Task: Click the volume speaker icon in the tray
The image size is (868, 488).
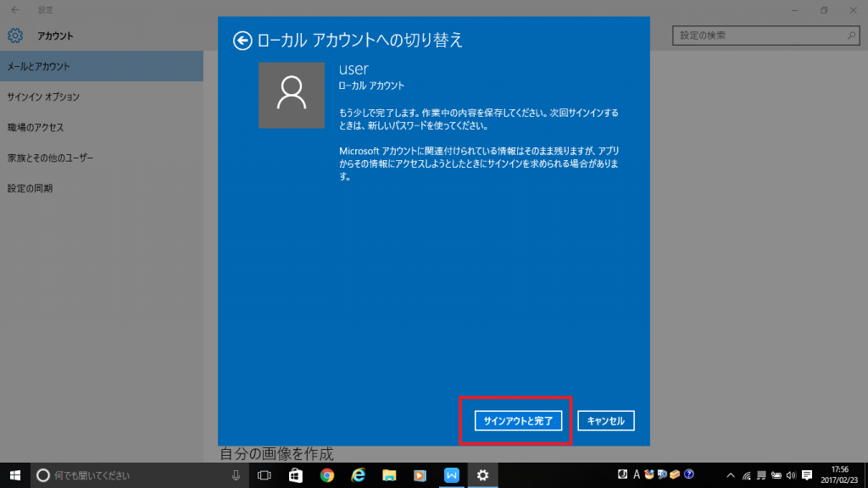Action: (x=791, y=475)
